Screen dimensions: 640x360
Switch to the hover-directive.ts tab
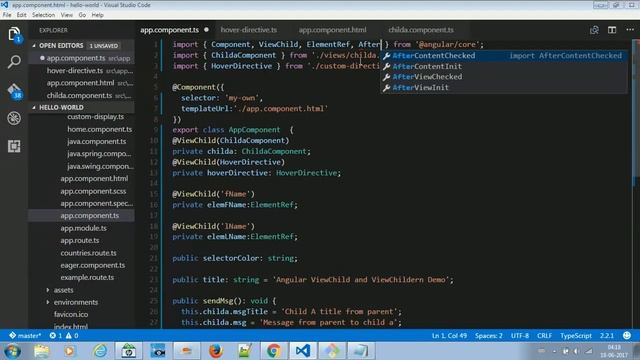tap(249, 30)
